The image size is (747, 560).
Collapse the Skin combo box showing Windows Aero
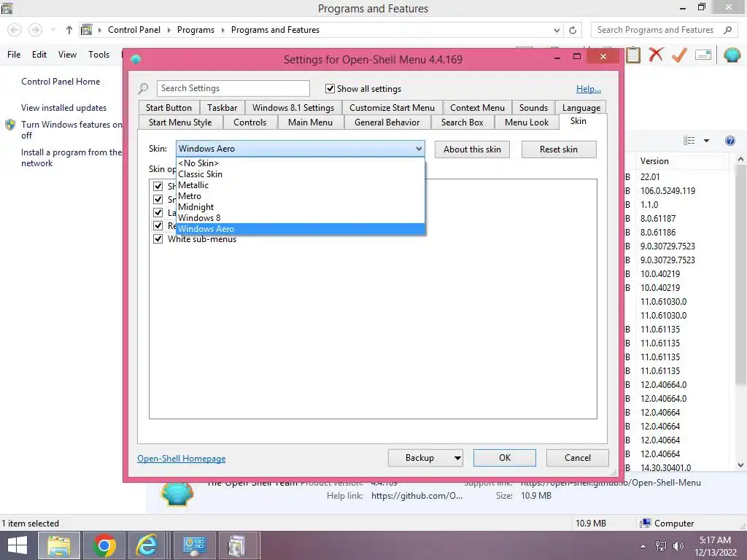click(x=300, y=149)
